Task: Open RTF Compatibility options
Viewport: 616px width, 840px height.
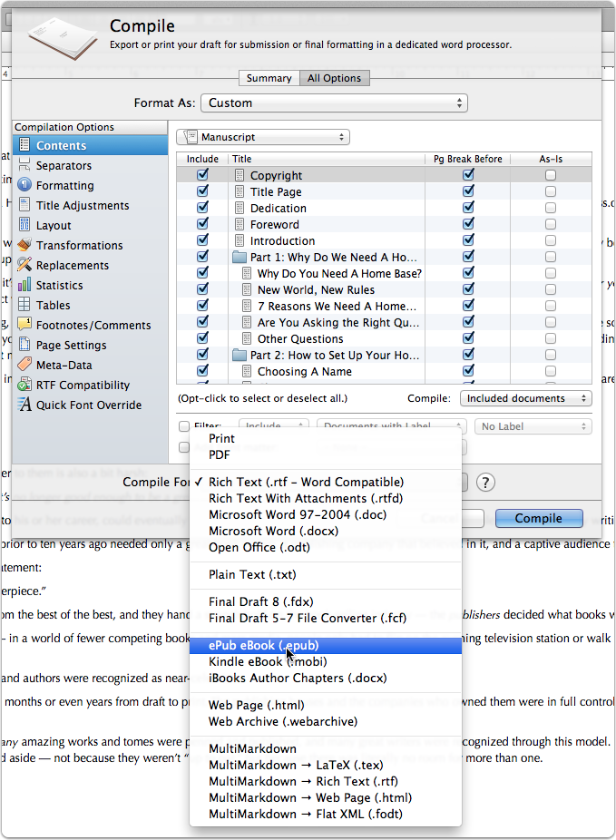Action: 90,386
